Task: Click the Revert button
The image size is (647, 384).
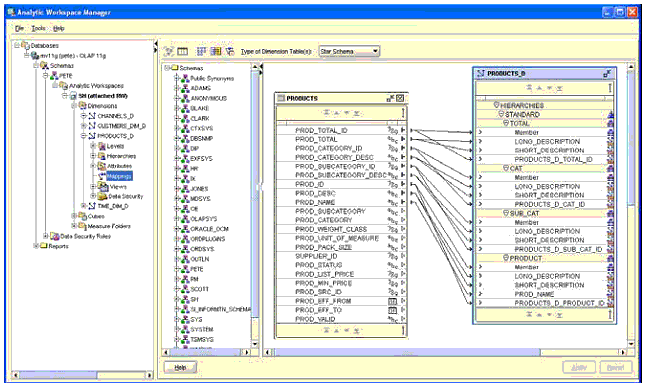Action: click(x=615, y=367)
